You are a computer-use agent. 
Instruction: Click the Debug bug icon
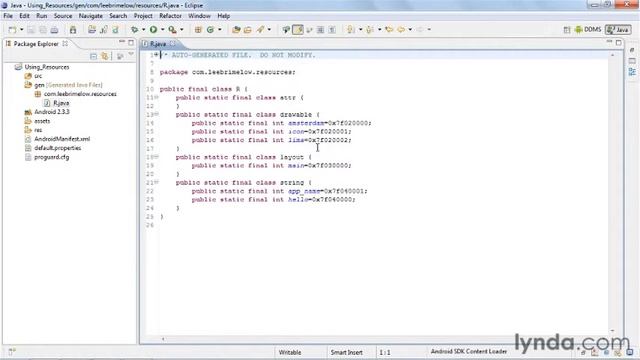[134, 30]
